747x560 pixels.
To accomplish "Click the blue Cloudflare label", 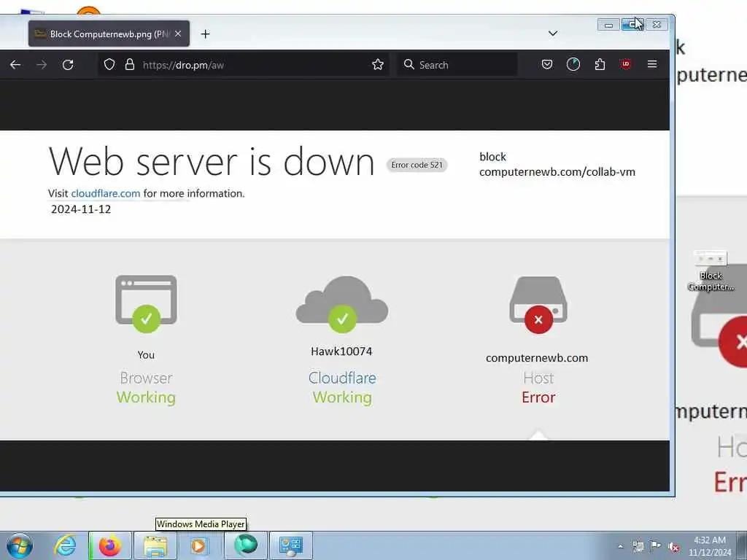I will coord(342,378).
